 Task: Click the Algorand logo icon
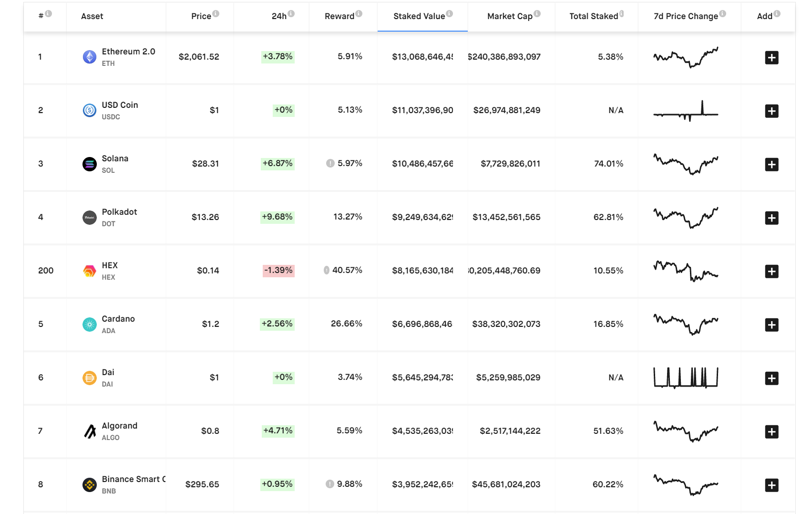tap(90, 431)
